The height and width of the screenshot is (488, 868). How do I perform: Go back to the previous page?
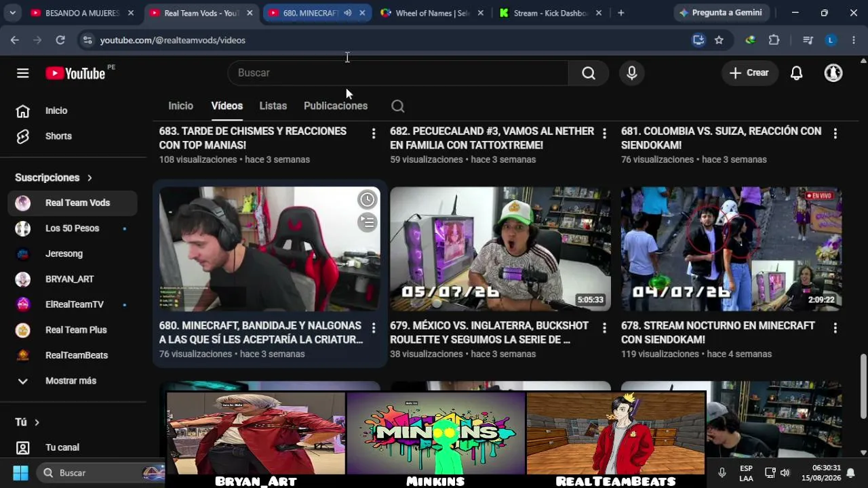(x=15, y=41)
